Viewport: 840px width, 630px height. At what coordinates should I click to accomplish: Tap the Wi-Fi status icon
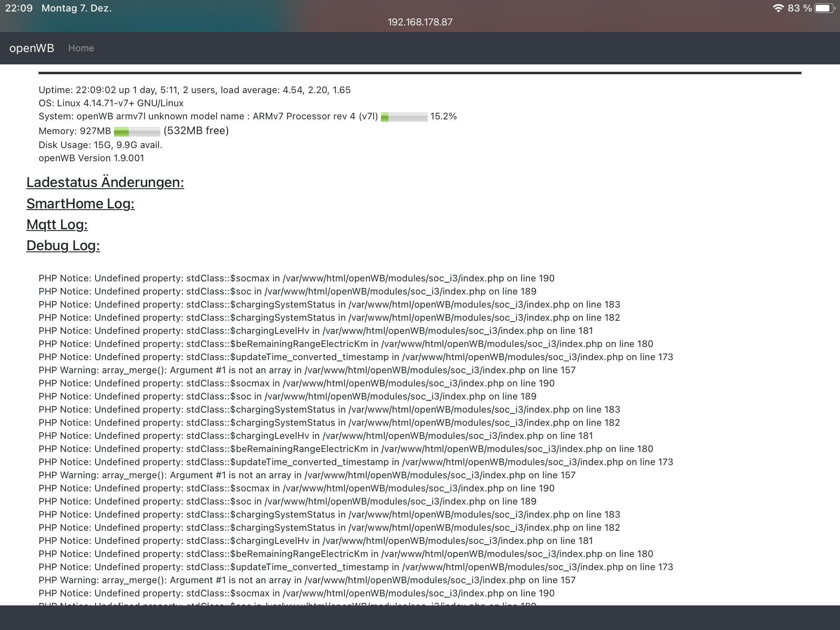coord(778,8)
